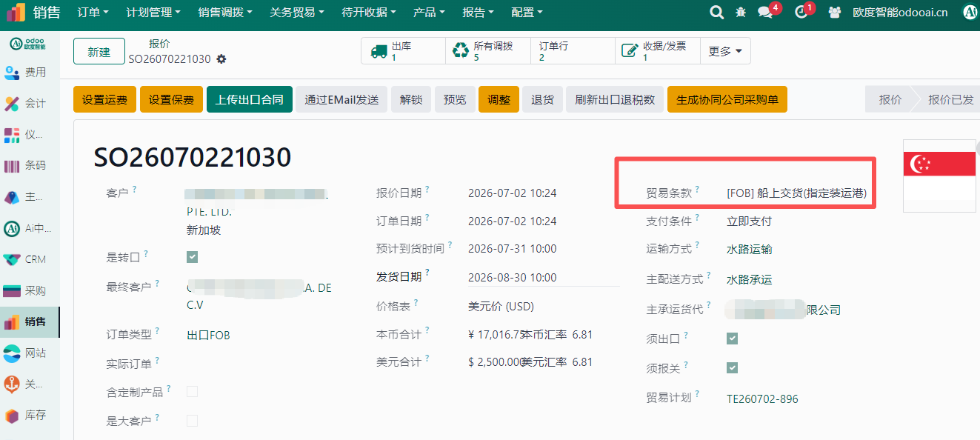Screen dimensions: 980x440
Task: Click the 预览 button
Action: click(x=455, y=99)
